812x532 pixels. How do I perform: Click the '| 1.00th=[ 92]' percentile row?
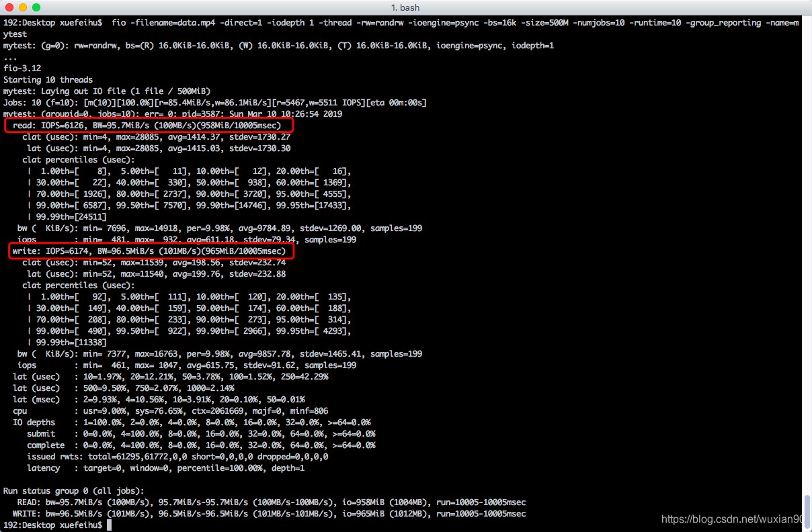(189, 297)
